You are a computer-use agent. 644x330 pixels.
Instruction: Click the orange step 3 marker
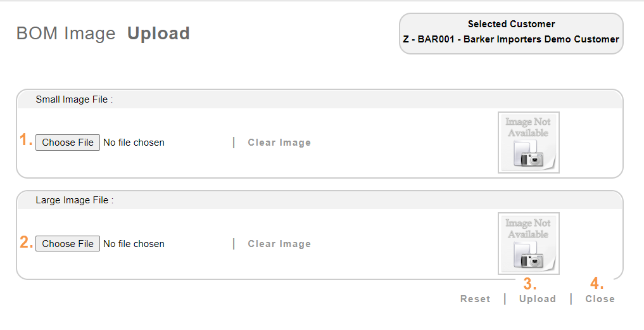click(x=529, y=284)
